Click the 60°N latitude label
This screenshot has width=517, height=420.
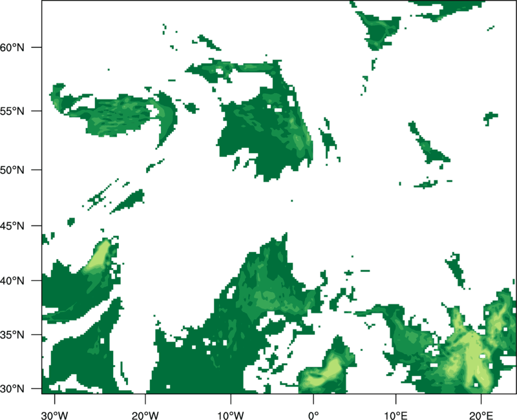tap(12, 47)
